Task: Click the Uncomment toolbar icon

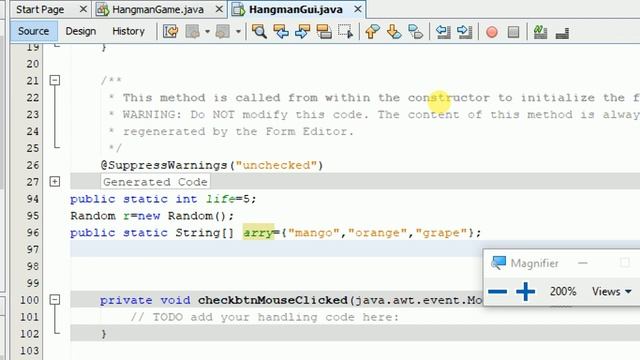Action: [562, 33]
